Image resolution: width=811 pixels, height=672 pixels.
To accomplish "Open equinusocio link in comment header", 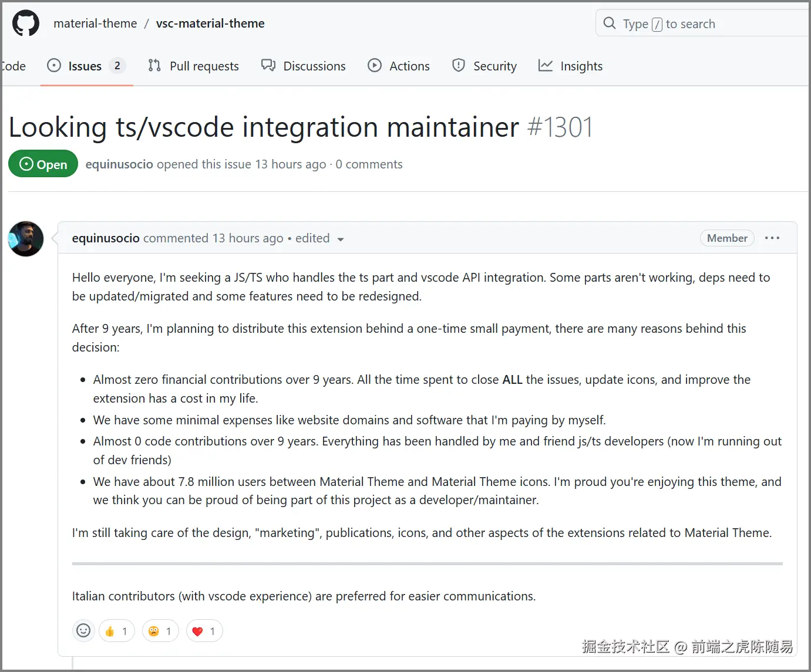I will pos(106,238).
